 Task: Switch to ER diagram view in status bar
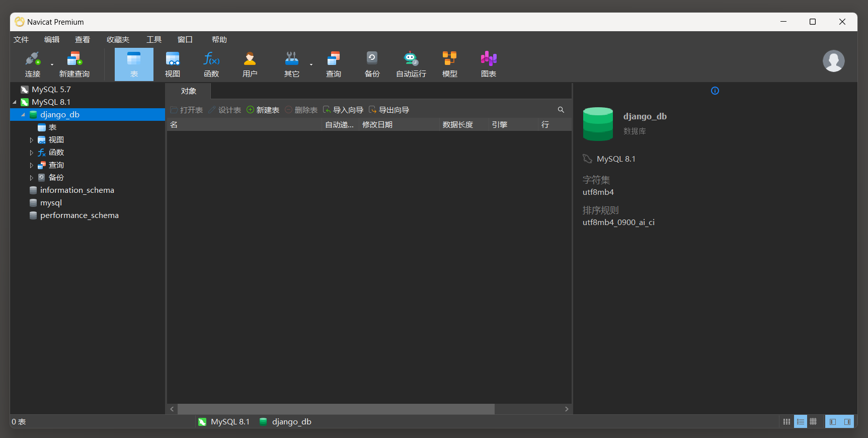pos(813,422)
